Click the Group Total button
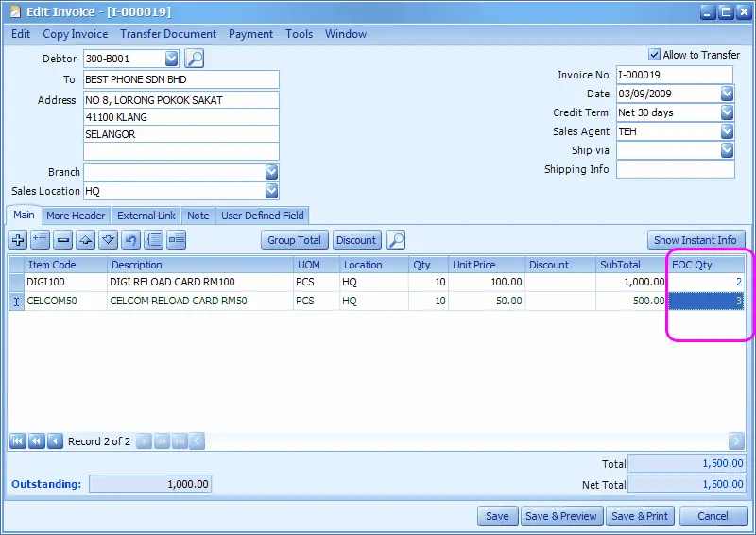 (294, 240)
